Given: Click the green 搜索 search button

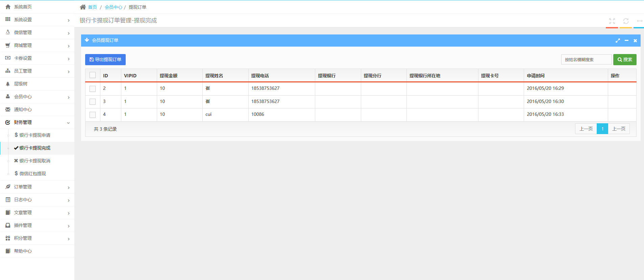Looking at the screenshot, I should 625,59.
